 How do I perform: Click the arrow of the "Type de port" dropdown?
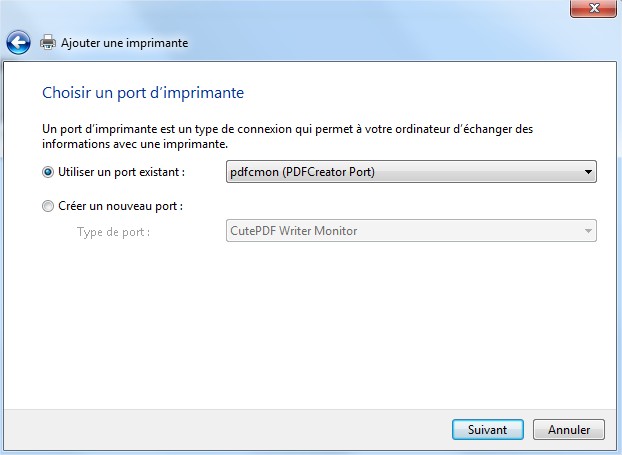pyautogui.click(x=588, y=231)
